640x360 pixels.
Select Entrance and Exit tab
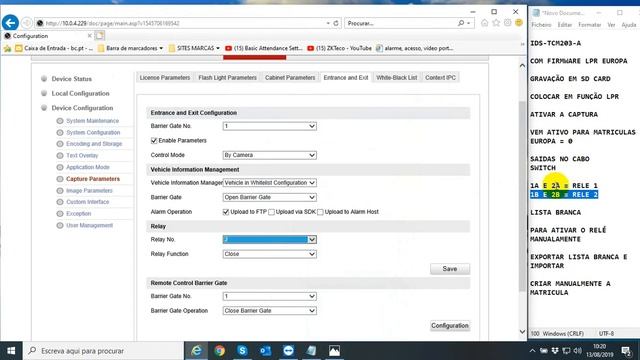346,78
